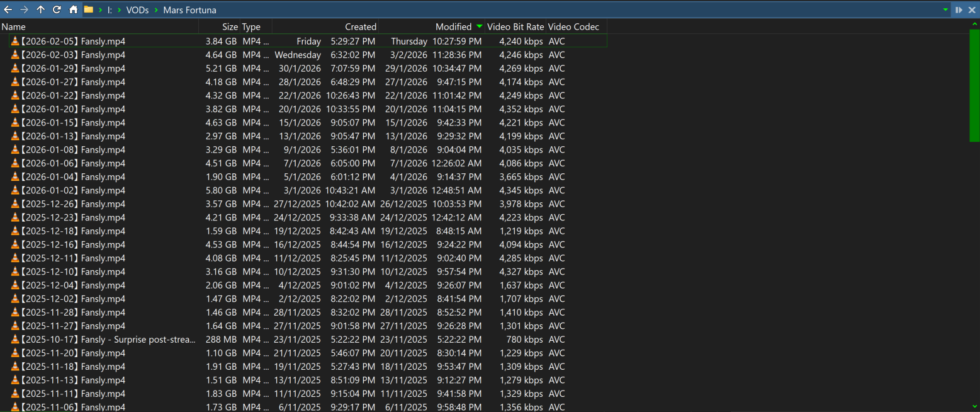Image resolution: width=980 pixels, height=412 pixels.
Task: Click VLC icon of 【2025-12-23】Fansly.mp4
Action: point(15,217)
